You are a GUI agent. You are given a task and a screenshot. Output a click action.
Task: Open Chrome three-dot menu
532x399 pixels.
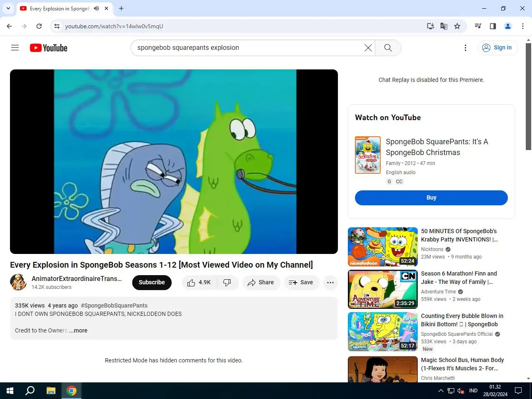tap(523, 26)
